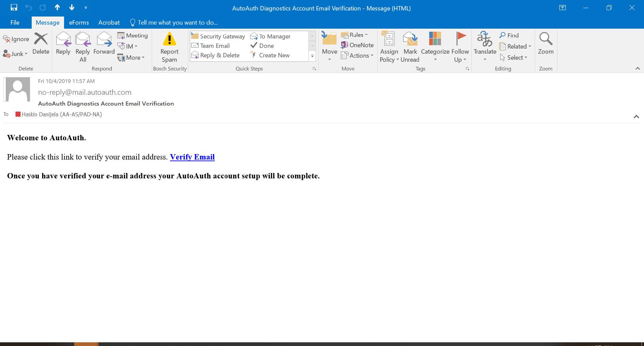Screen dimensions: 644x346
Task: Open the Related dropdown
Action: [515, 47]
